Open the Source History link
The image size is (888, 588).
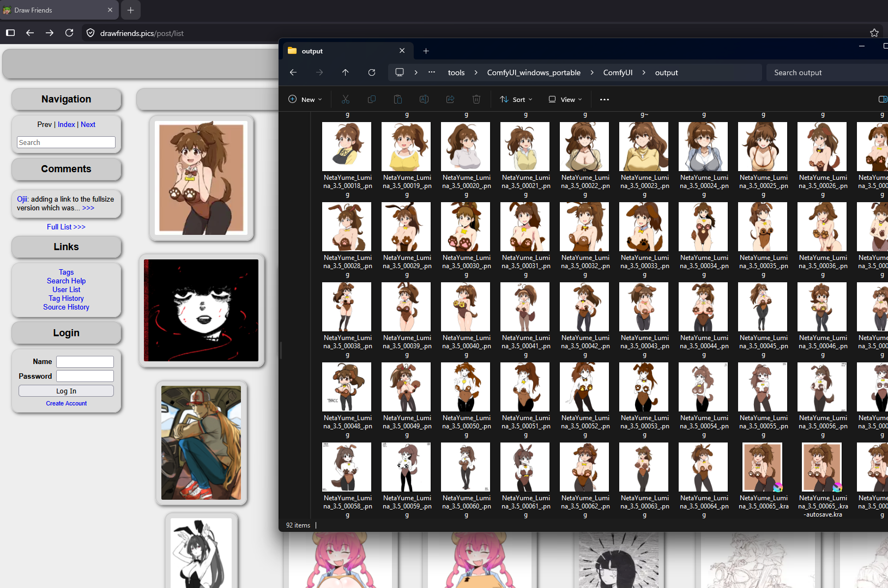point(67,307)
